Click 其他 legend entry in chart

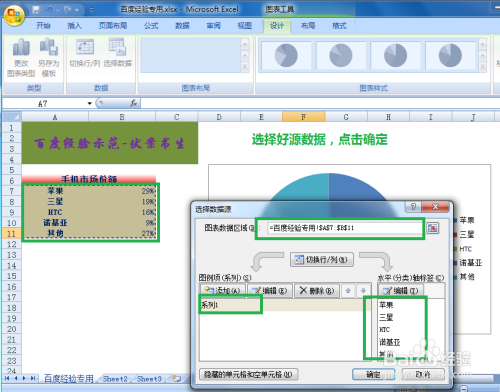point(467,277)
